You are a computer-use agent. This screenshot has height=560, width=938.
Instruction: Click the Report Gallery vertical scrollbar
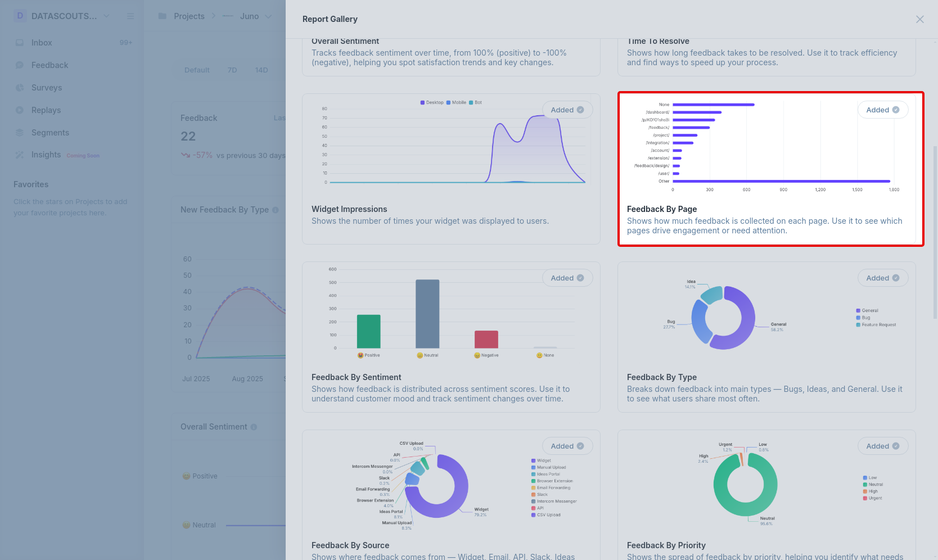click(x=935, y=232)
